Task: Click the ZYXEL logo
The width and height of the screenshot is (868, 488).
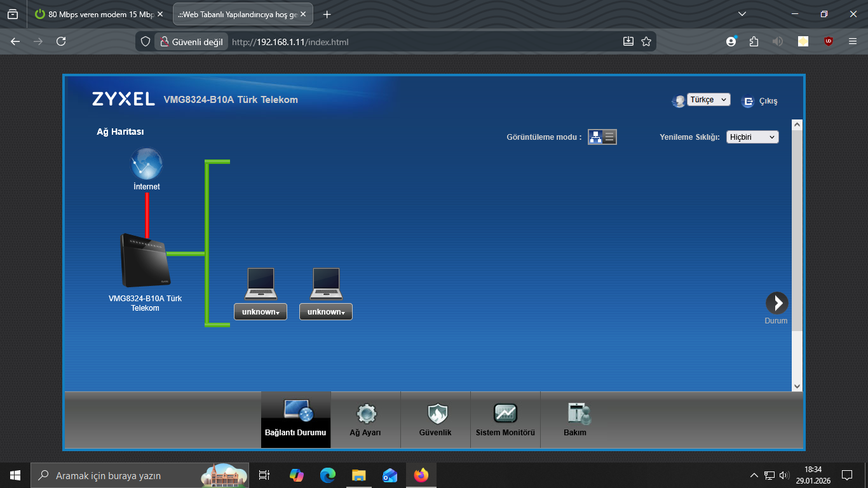Action: [123, 99]
